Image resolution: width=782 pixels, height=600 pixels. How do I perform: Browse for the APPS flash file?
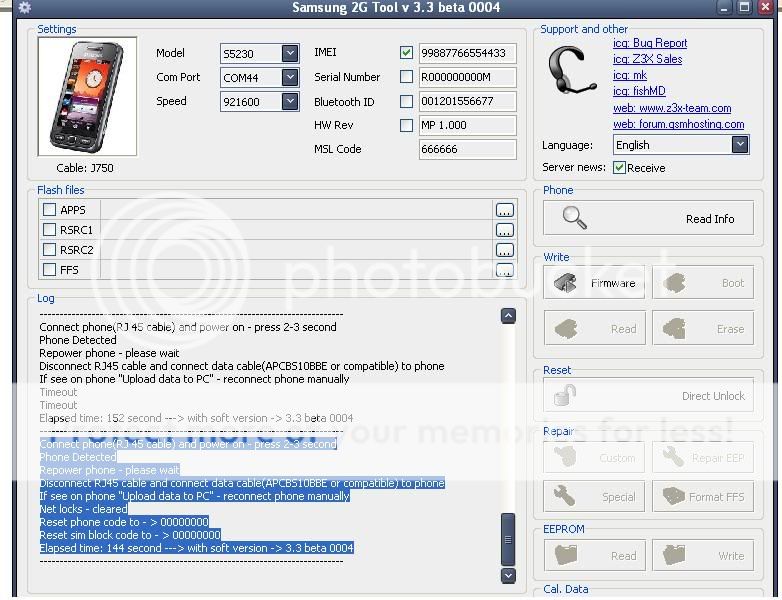click(505, 210)
